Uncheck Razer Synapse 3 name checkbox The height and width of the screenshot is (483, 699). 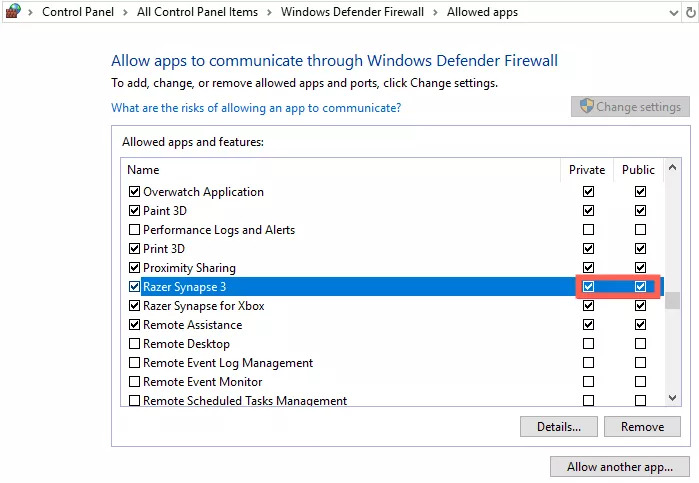click(134, 286)
